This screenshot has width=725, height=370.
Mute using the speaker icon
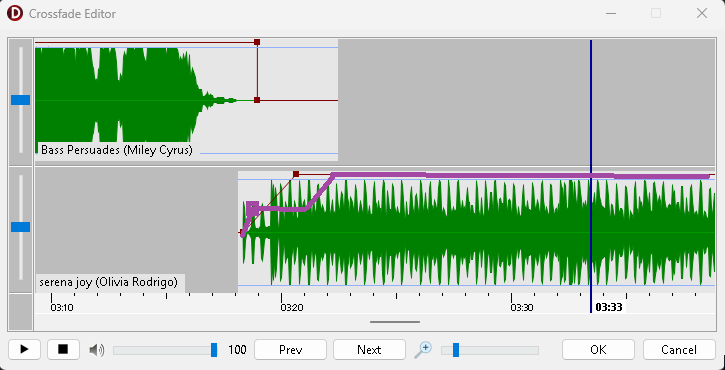click(97, 350)
